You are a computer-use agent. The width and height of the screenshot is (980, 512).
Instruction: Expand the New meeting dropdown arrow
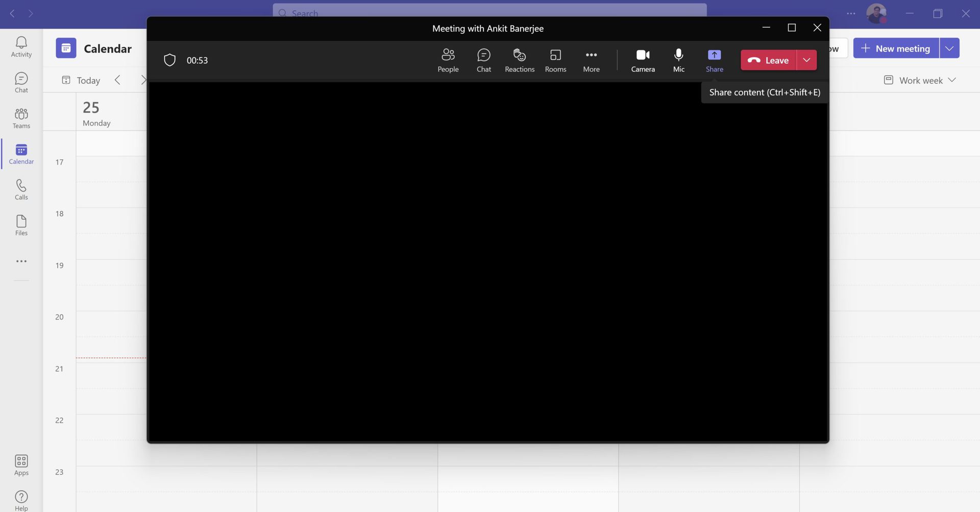pyautogui.click(x=949, y=48)
